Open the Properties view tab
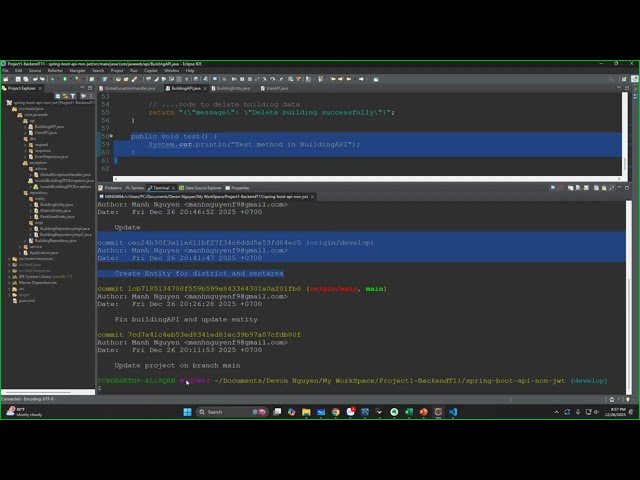The height and width of the screenshot is (480, 640). [x=238, y=188]
